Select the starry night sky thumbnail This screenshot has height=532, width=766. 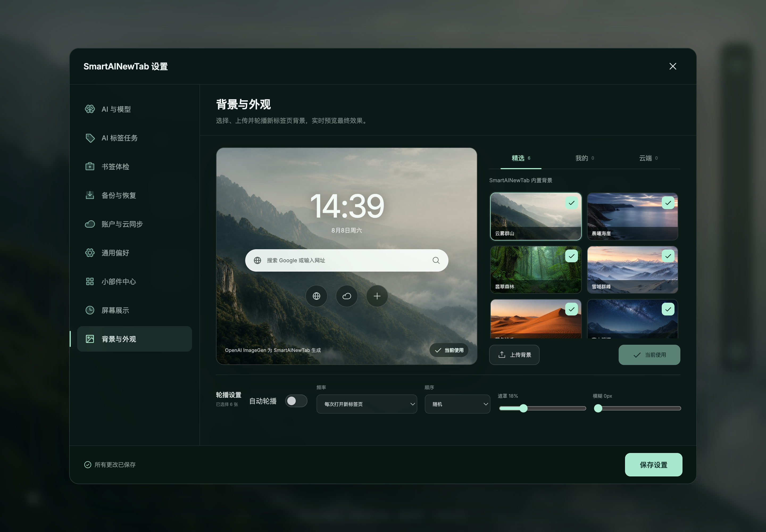[632, 319]
